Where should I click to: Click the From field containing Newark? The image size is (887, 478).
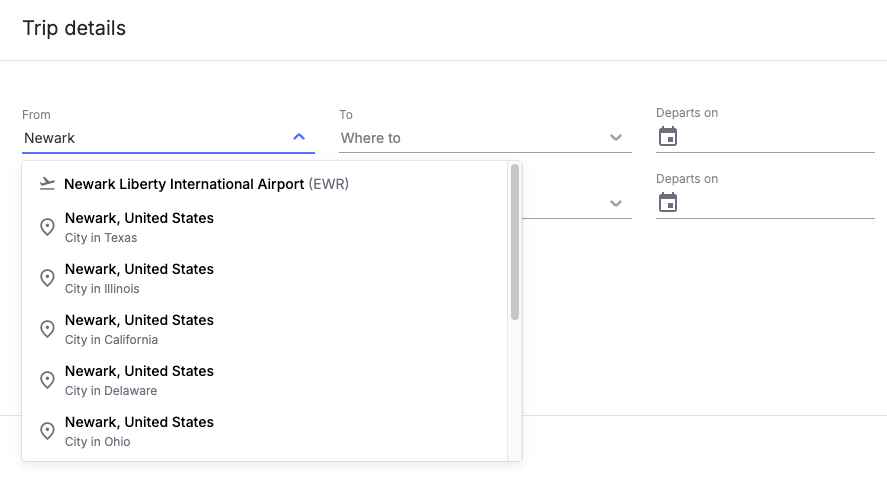(150, 138)
